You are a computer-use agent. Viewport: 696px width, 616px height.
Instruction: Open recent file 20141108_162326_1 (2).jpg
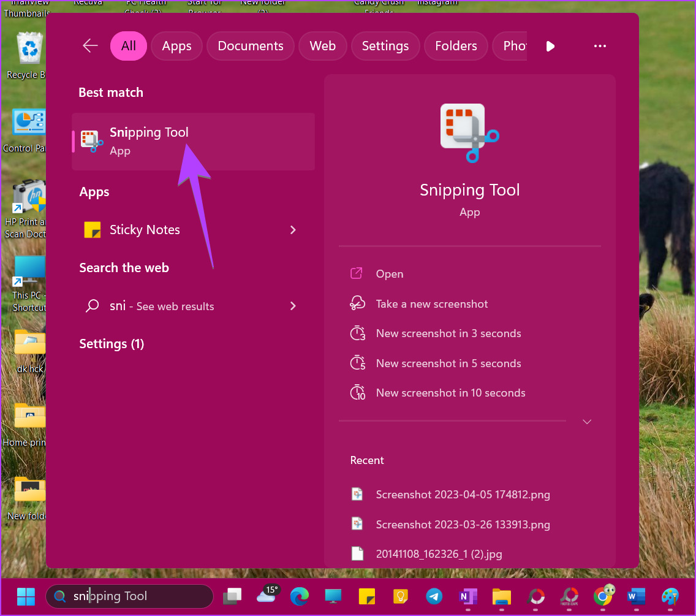pos(426,554)
